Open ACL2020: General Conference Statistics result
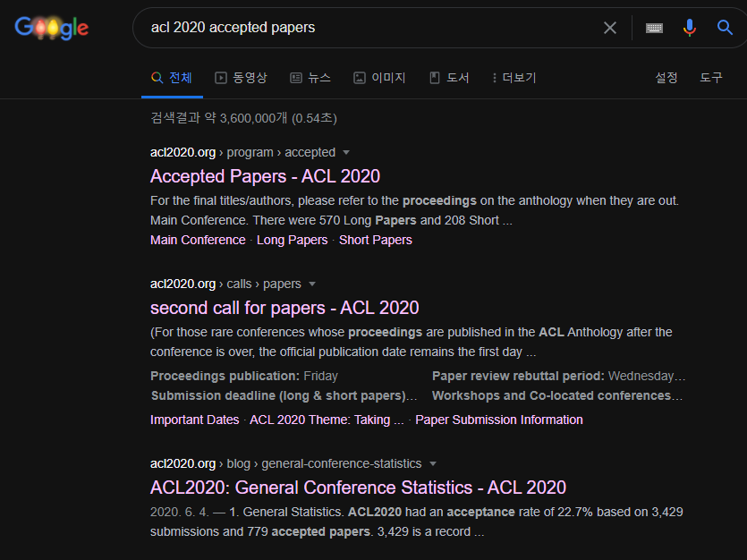Viewport: 747px width, 560px height. (x=358, y=488)
